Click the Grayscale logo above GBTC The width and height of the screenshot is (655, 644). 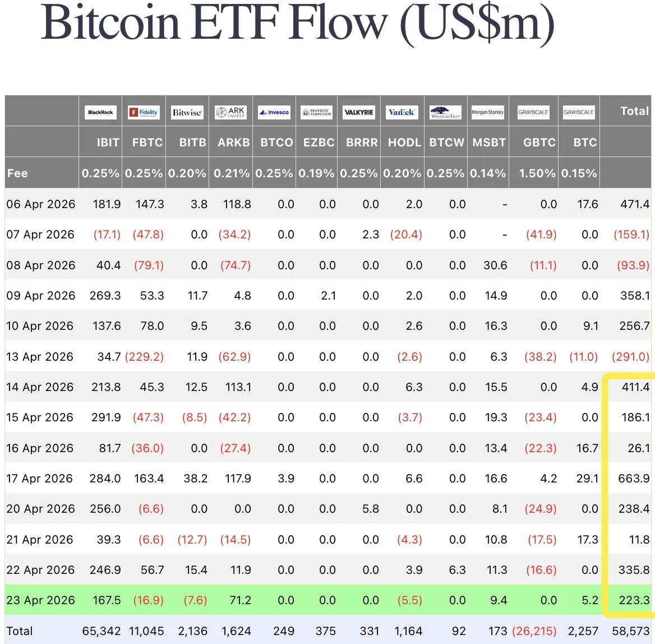tap(533, 112)
